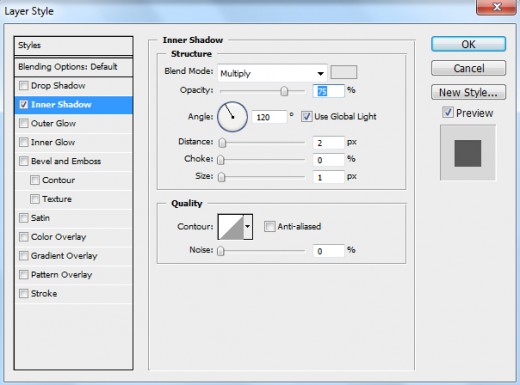
Task: Click the Distance value field
Action: (328, 143)
